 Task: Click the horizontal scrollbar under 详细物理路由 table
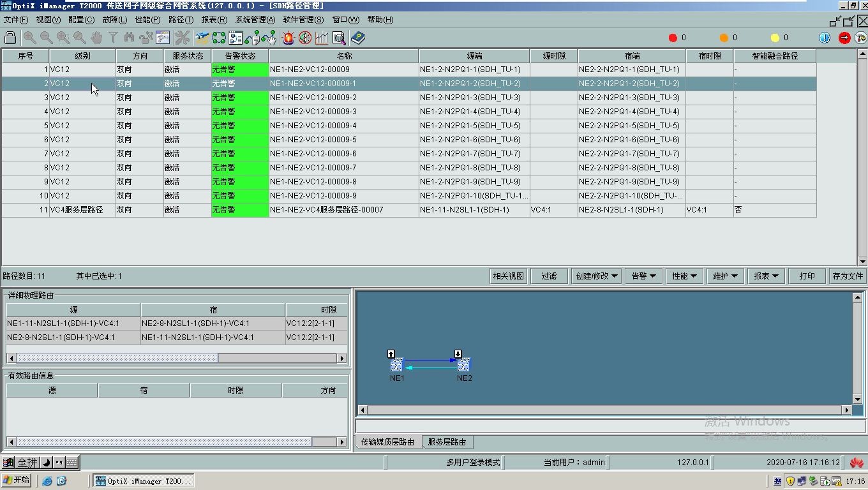[x=176, y=358]
